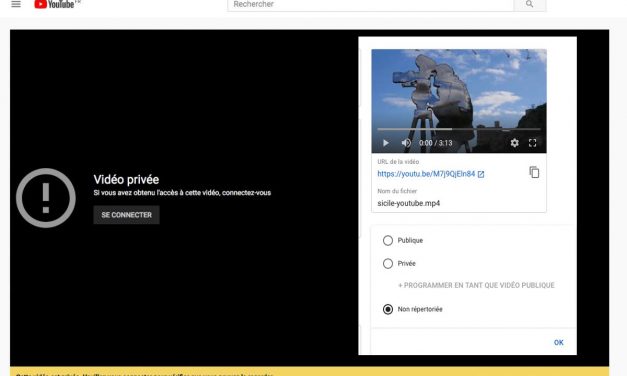Open preview settings gear

click(x=515, y=143)
